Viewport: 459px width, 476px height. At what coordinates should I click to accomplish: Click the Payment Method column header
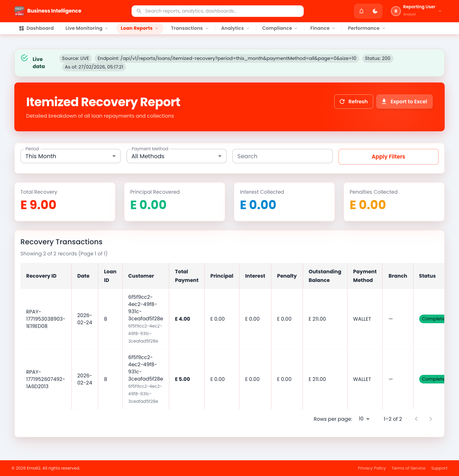(365, 276)
